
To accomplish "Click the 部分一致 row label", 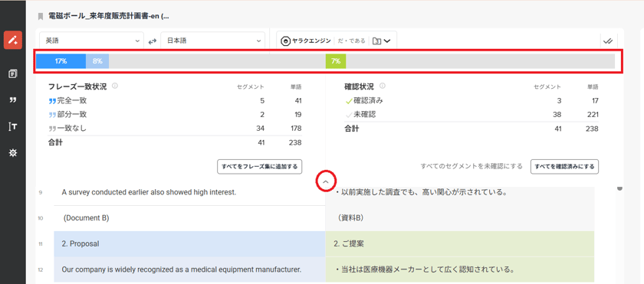I will [72, 114].
